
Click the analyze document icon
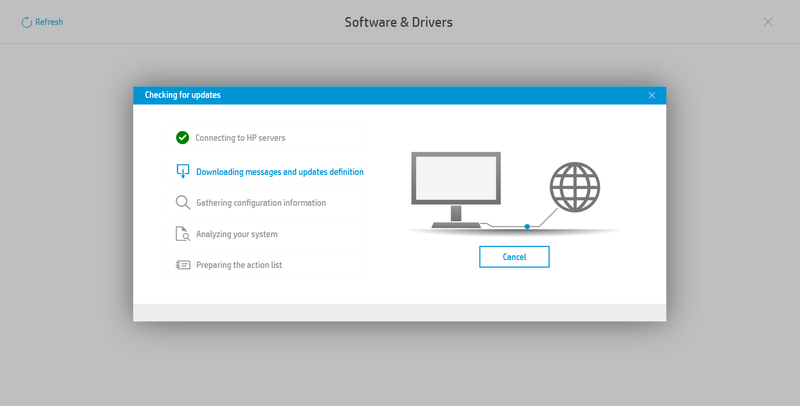click(183, 234)
